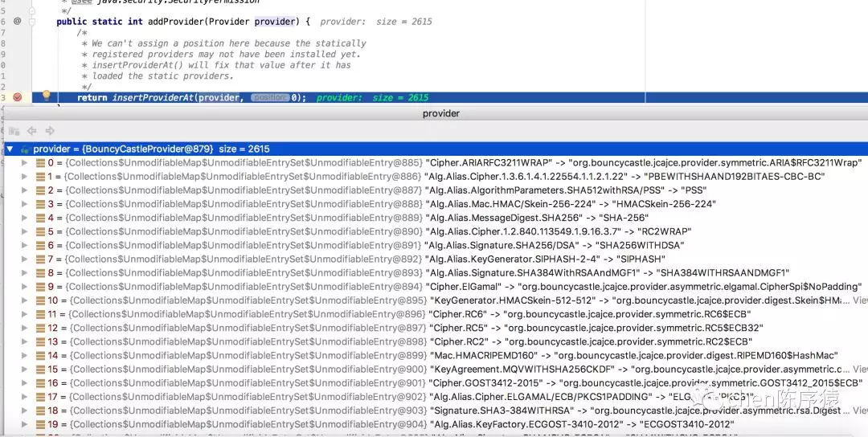
Task: Expand entry 0 Cipher.ARIARFC3211WRAP
Action: coord(24,162)
